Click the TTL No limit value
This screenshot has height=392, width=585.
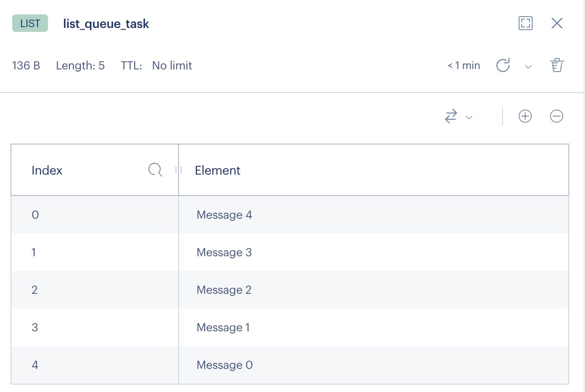tap(172, 65)
